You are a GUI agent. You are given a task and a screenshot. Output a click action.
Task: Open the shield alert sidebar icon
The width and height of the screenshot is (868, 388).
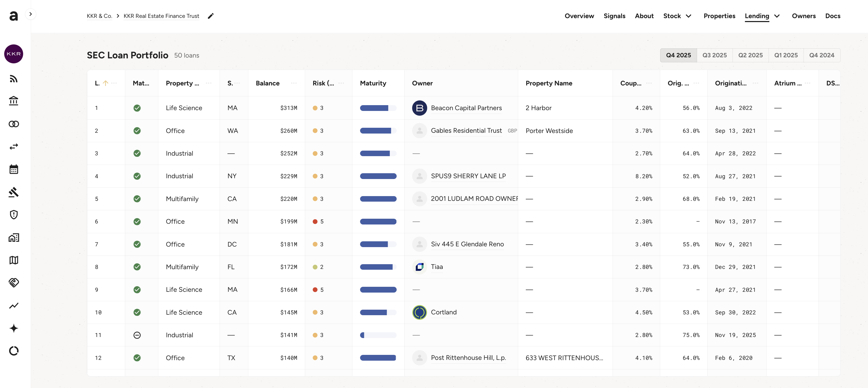(13, 215)
